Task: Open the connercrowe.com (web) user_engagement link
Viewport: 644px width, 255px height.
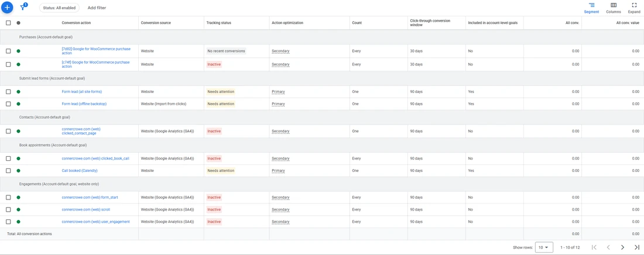Action: point(95,222)
